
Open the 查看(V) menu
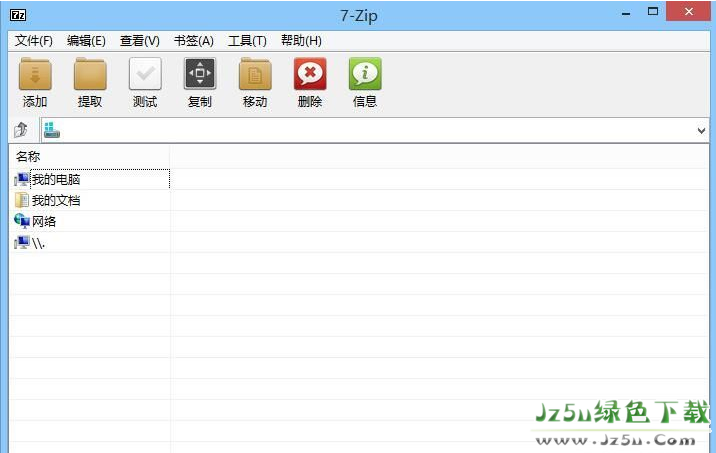tap(140, 41)
